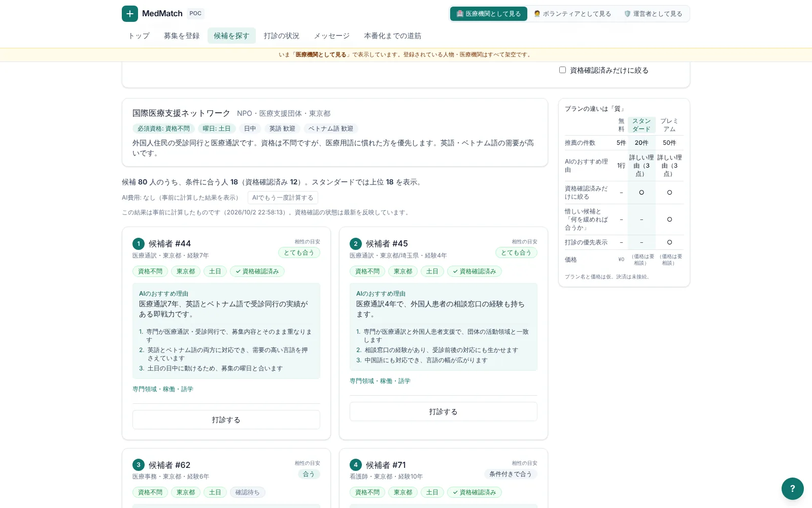Click the 英語 歓迎 tag

pyautogui.click(x=282, y=129)
